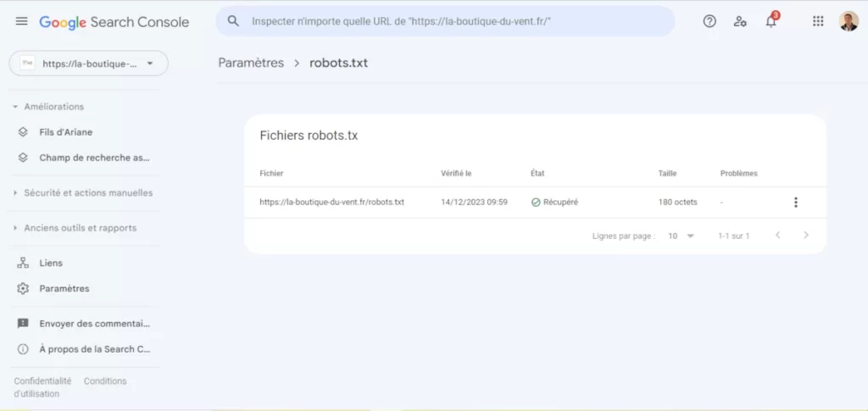Go back to Paramètres breadcrumb
The image size is (868, 411).
pyautogui.click(x=251, y=63)
